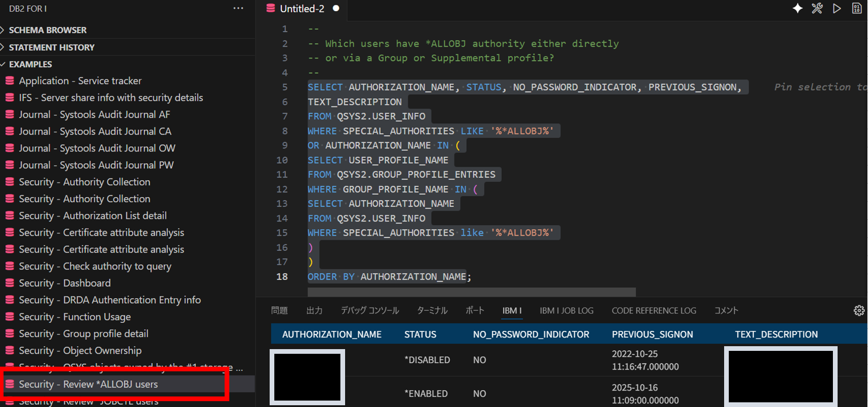Place cursor on ORDER BY AUTHORIZATION_NAME line
Screen dimensions: 868x407
(390, 277)
